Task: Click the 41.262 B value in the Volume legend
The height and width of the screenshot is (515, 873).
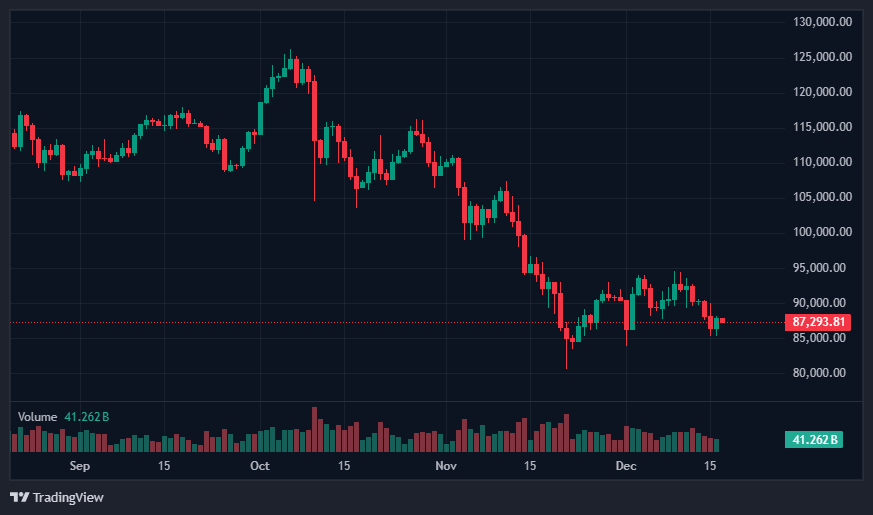Action: click(87, 416)
